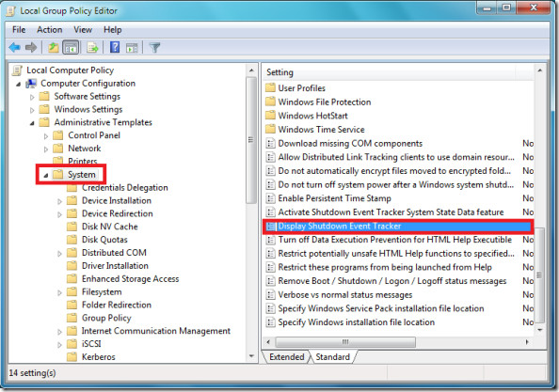Viewport: 559px width, 392px height.
Task: Select Device Redirection in the tree
Action: [118, 213]
